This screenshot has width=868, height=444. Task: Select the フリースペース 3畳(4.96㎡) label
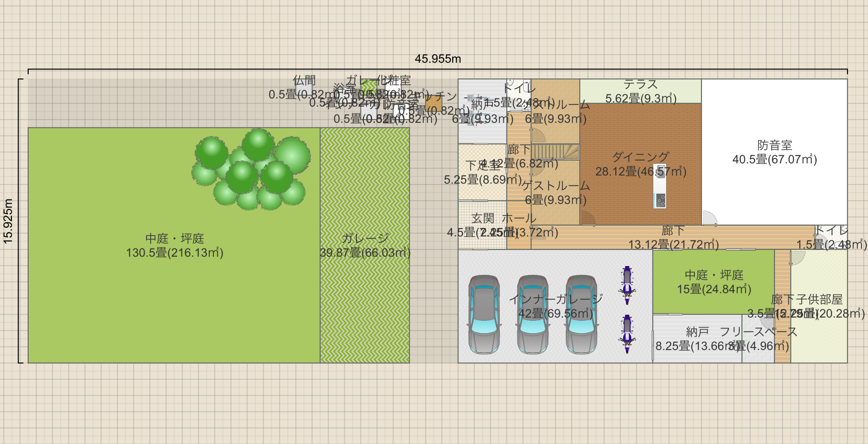pyautogui.click(x=759, y=339)
